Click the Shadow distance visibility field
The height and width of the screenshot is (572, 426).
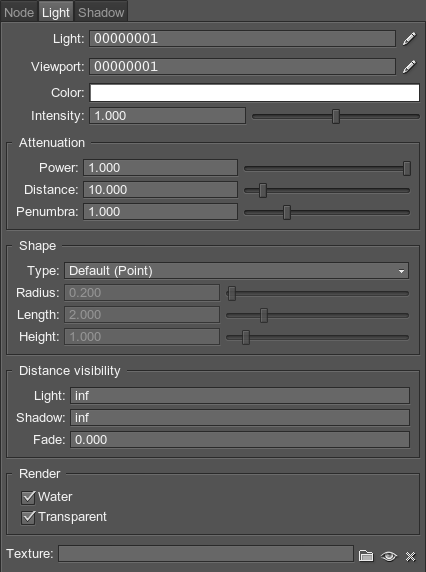coord(240,418)
